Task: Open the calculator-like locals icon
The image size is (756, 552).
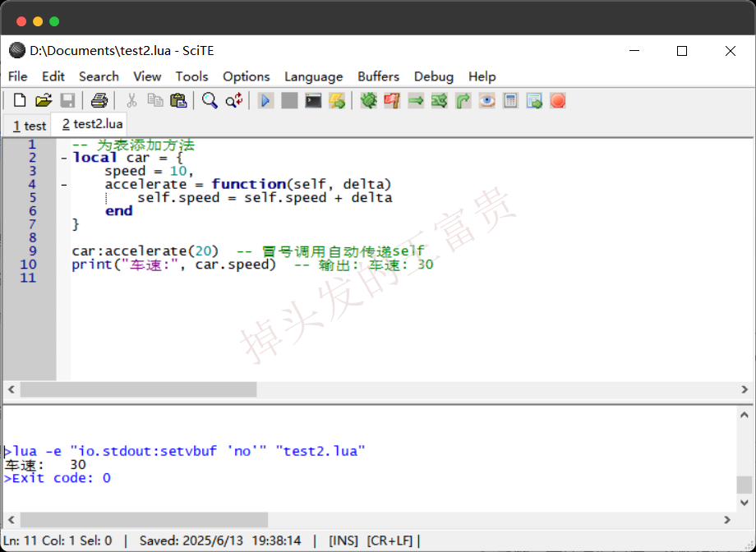Action: 510,101
